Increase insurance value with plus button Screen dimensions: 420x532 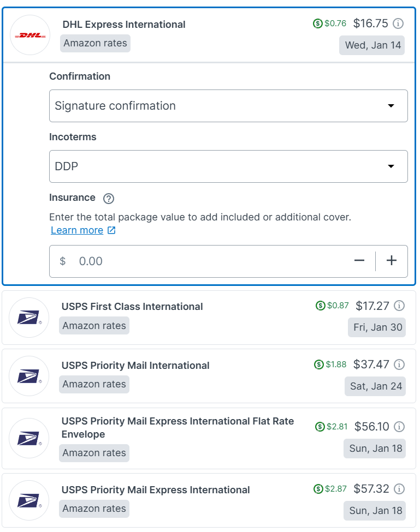tap(392, 261)
